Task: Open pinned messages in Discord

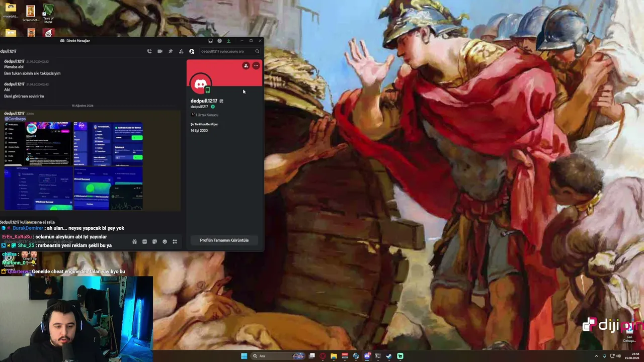Action: pyautogui.click(x=171, y=51)
